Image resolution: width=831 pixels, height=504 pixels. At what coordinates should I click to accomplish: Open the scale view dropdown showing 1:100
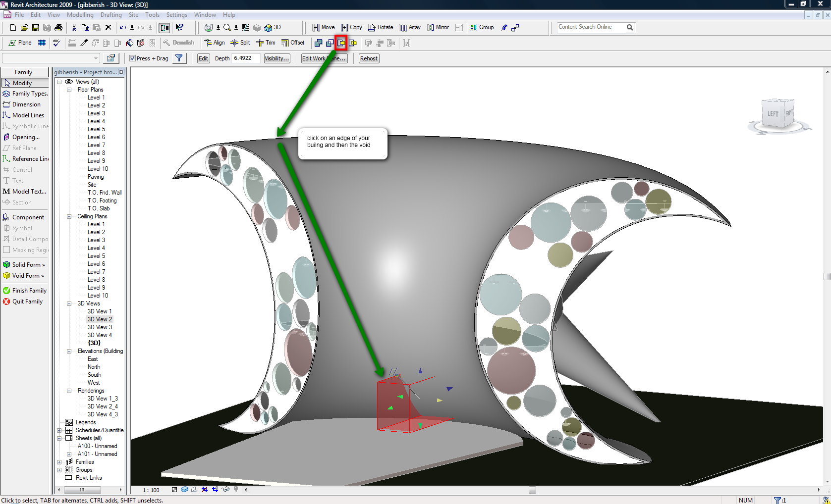coord(150,490)
